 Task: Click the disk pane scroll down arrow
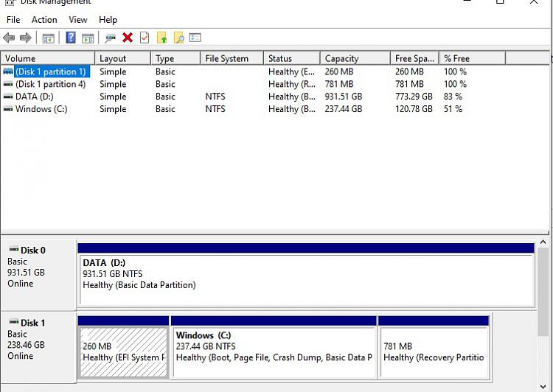[x=543, y=387]
